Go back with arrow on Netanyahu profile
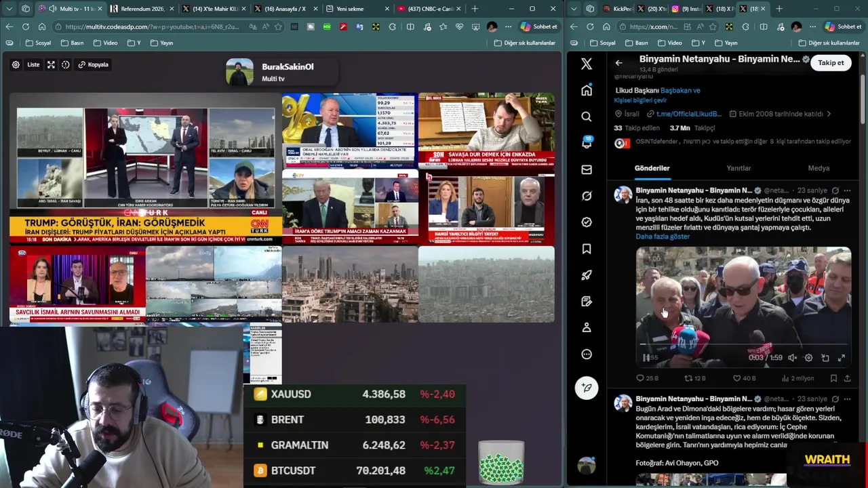868x488 pixels. tap(618, 63)
